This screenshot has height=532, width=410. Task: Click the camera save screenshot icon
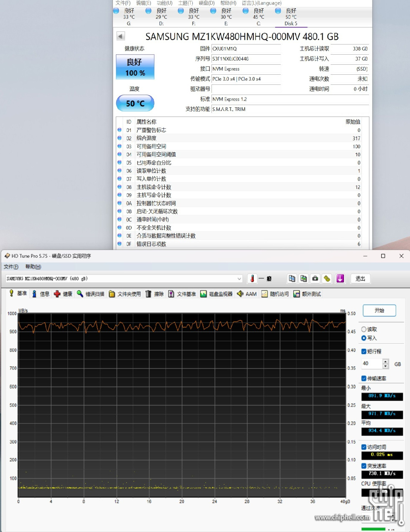click(316, 279)
